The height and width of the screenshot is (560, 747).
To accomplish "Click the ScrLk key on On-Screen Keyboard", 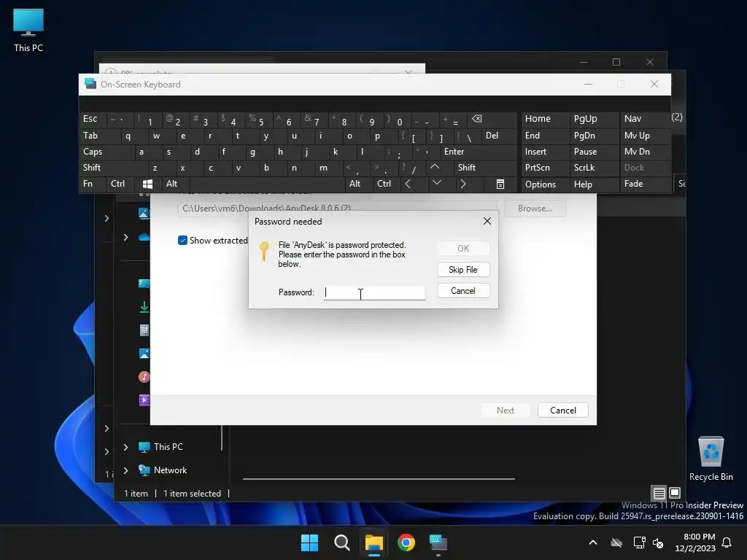I will tap(595, 168).
